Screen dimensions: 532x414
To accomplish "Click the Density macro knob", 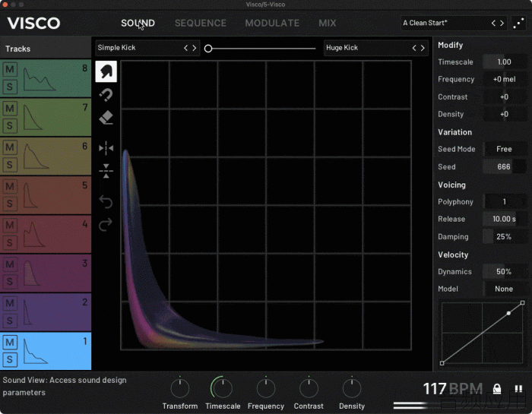I will coord(352,388).
